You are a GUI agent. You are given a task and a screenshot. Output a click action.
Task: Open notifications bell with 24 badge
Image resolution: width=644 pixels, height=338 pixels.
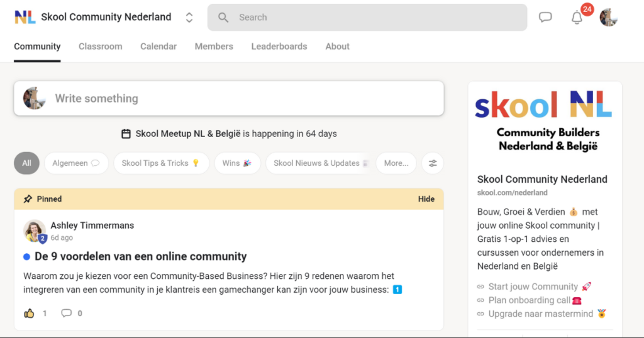pyautogui.click(x=577, y=18)
